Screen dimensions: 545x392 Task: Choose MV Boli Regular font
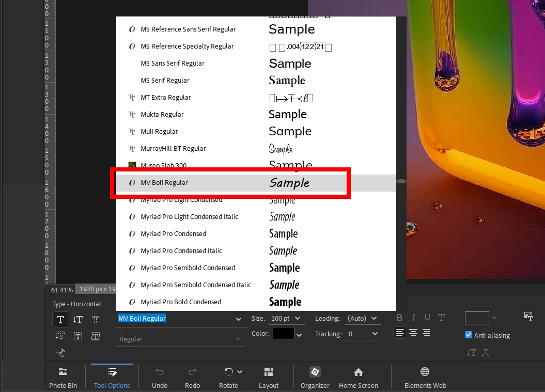(x=256, y=183)
